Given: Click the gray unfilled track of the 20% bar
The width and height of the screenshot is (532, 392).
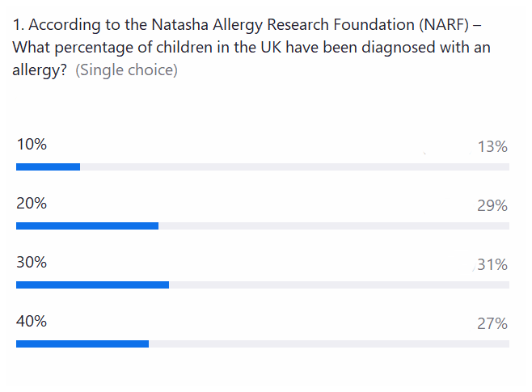Looking at the screenshot, I should click(333, 226).
